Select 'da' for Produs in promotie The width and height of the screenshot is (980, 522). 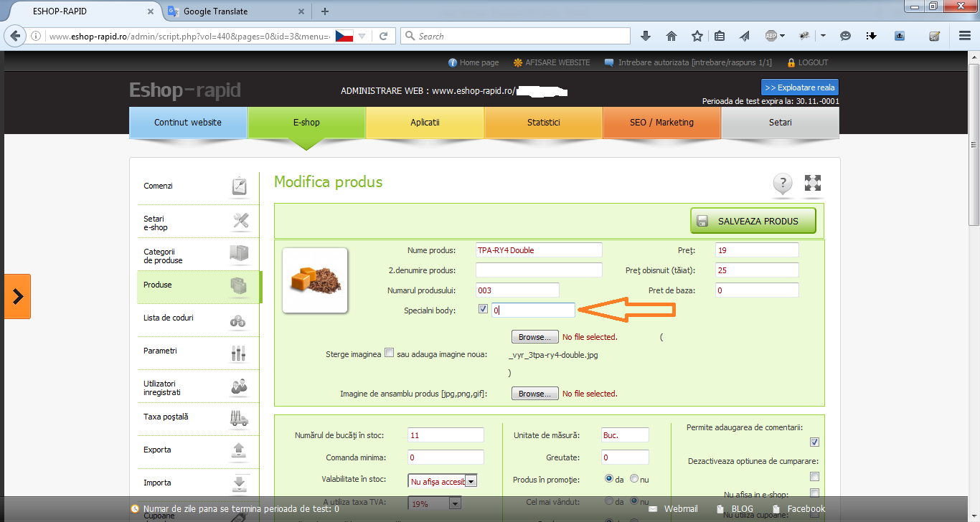610,479
